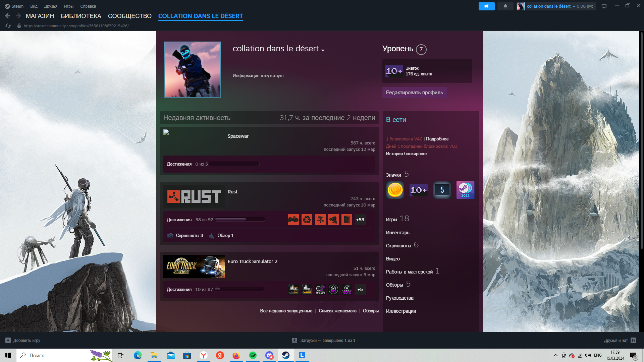
Task: Click Rust achievements progress bar
Action: (240, 220)
